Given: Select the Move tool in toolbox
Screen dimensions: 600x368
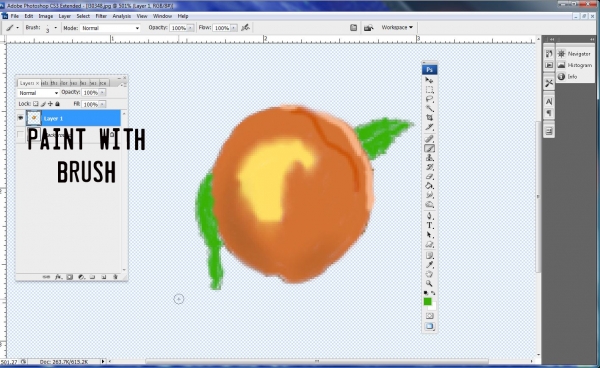Looking at the screenshot, I should tap(429, 80).
